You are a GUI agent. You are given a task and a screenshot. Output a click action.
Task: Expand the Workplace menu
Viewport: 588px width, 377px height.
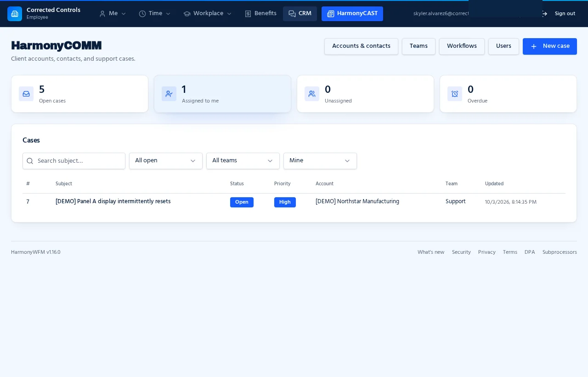[208, 14]
